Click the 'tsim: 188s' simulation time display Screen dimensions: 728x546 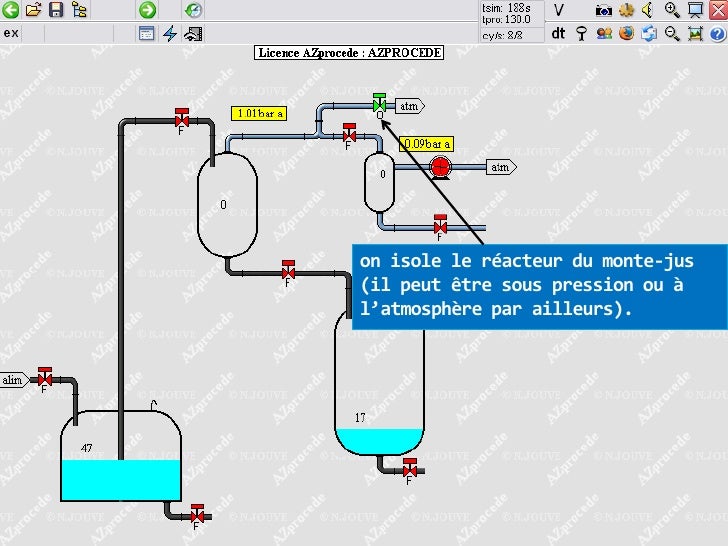506,8
